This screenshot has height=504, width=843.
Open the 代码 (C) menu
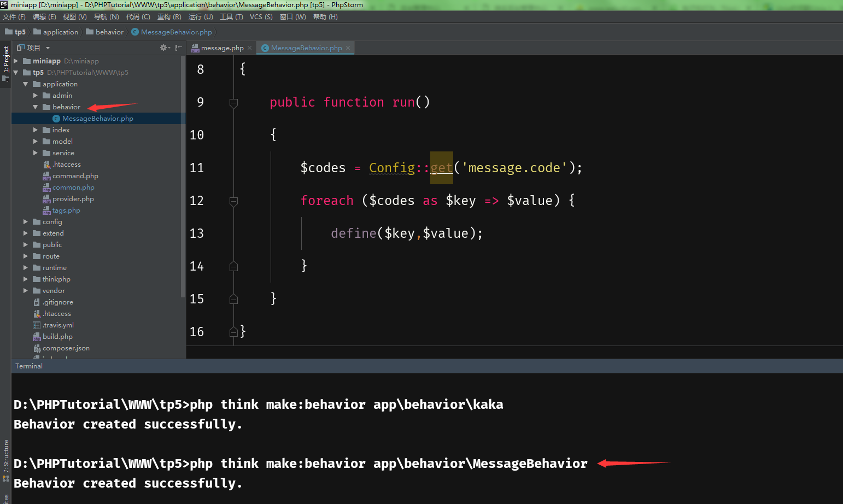point(138,17)
